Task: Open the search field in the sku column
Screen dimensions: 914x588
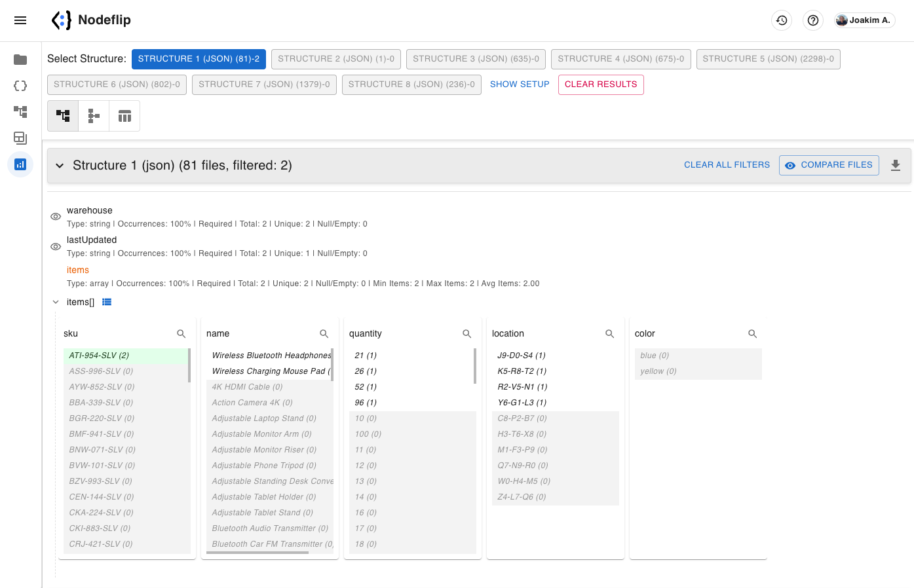Action: coord(181,333)
